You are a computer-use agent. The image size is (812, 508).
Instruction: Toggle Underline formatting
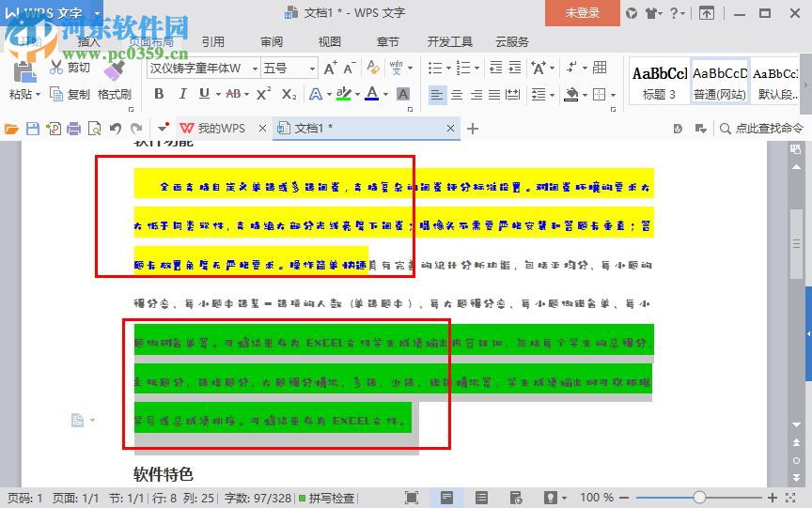(x=204, y=94)
